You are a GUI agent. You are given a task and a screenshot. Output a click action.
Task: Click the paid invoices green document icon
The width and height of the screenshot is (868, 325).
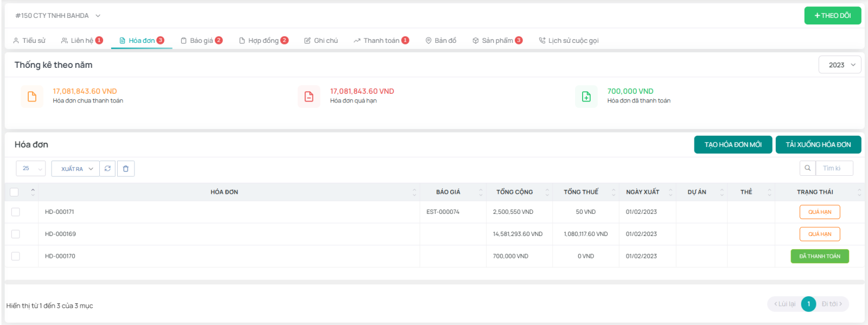tap(586, 97)
